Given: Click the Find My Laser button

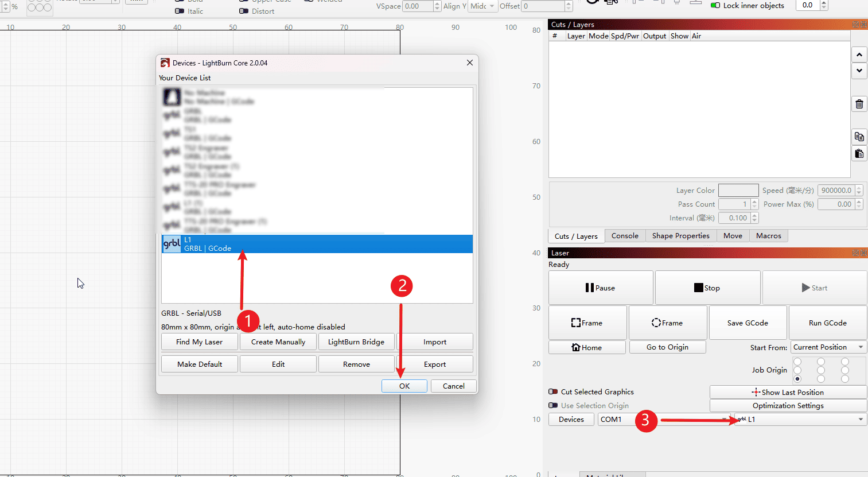Looking at the screenshot, I should click(x=199, y=342).
